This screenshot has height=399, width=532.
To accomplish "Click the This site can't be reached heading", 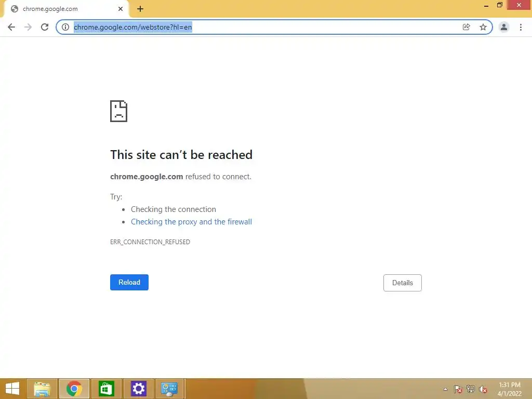I will [181, 155].
